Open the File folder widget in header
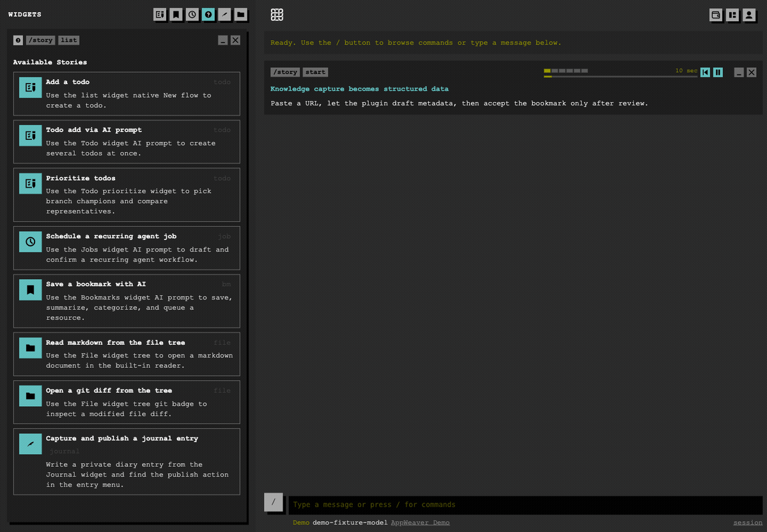 coord(240,14)
